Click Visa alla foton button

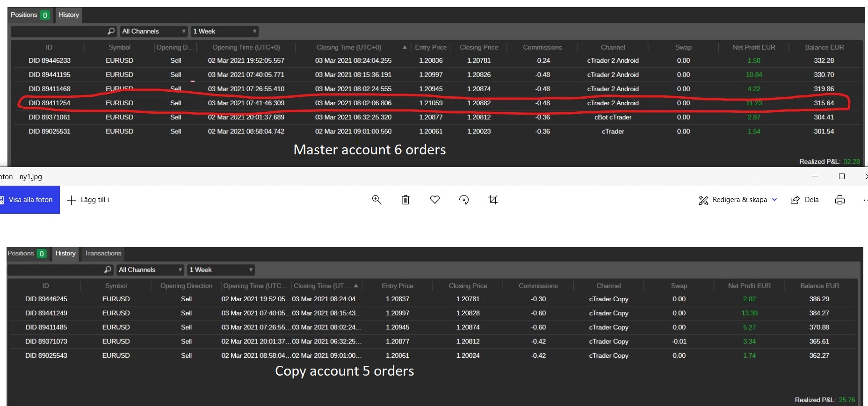pos(30,200)
